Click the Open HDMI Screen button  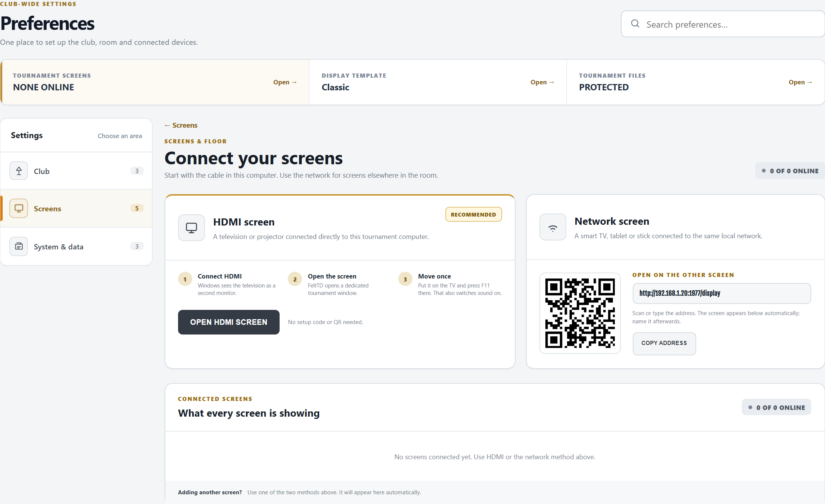229,322
